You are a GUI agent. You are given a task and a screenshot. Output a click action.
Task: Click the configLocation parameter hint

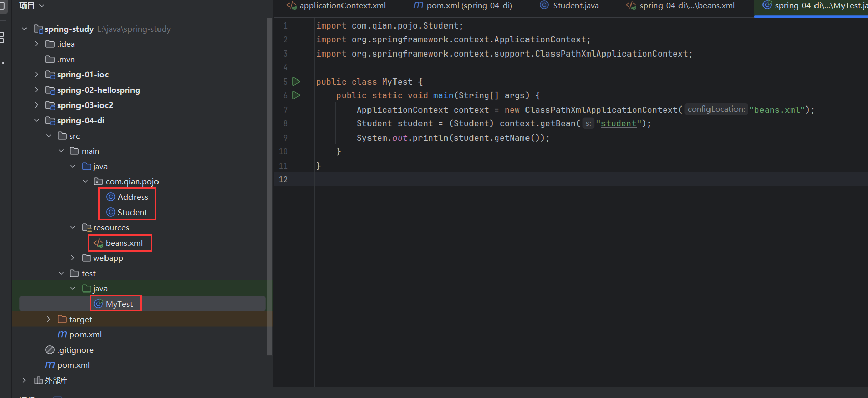click(x=716, y=109)
